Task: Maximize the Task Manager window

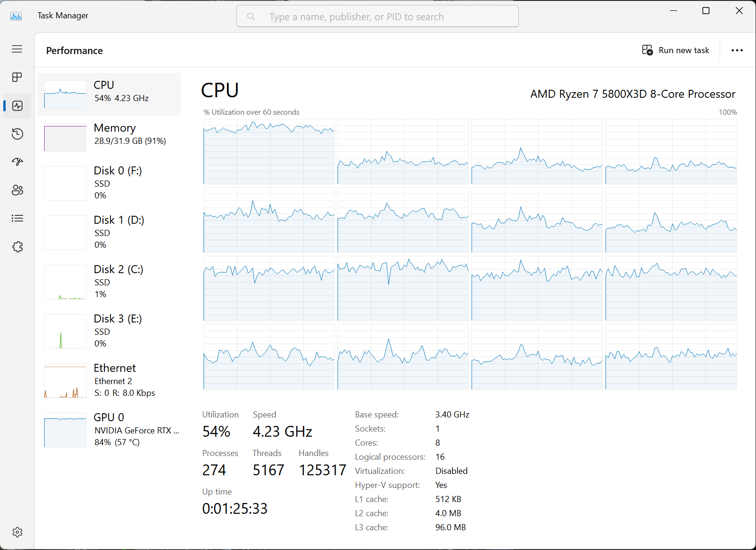Action: [706, 10]
